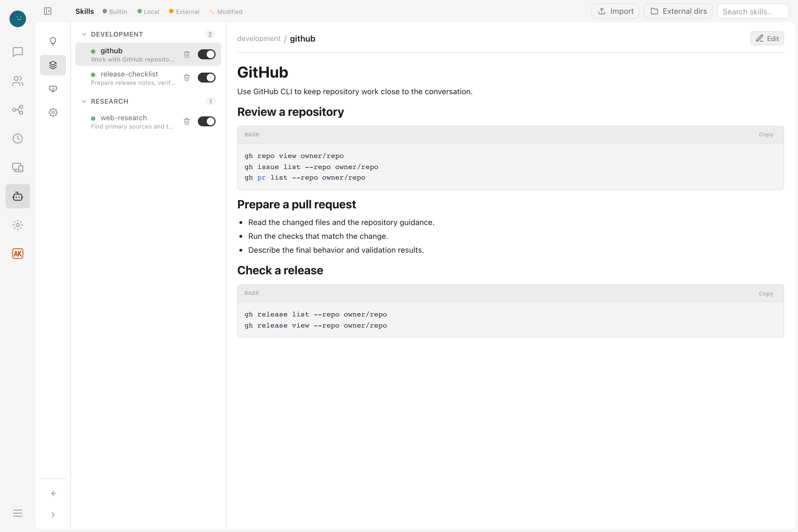Viewport: 798px width, 532px height.
Task: Delete the release-checklist skill
Action: pyautogui.click(x=186, y=78)
